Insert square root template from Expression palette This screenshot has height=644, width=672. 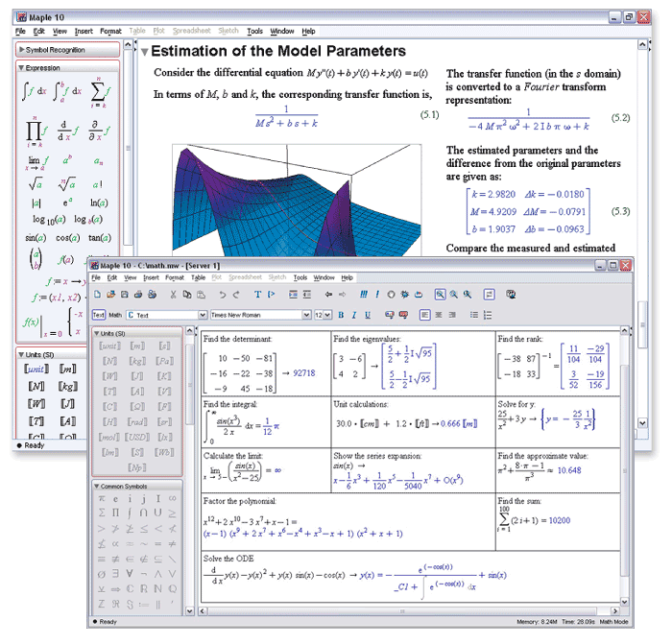pyautogui.click(x=36, y=184)
